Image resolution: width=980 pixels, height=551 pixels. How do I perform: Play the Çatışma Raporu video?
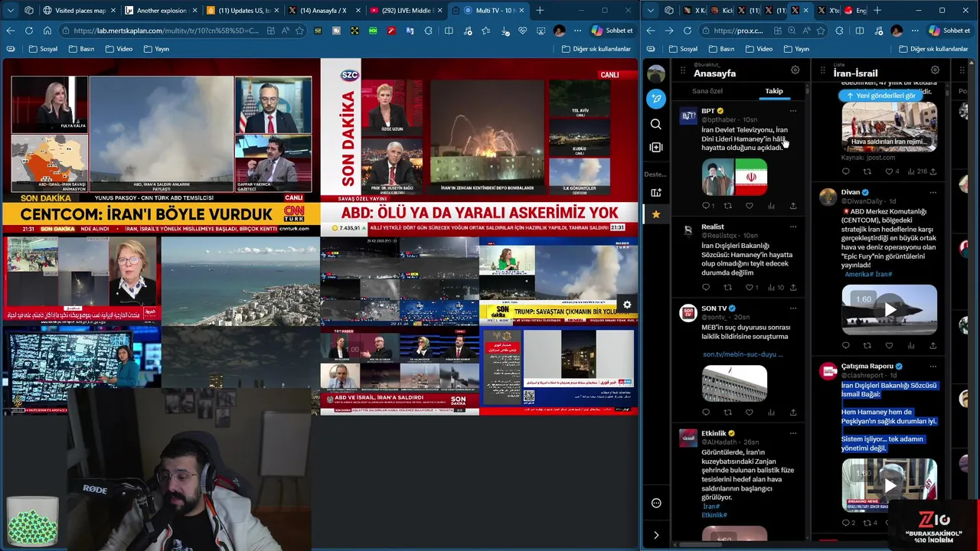(x=889, y=485)
